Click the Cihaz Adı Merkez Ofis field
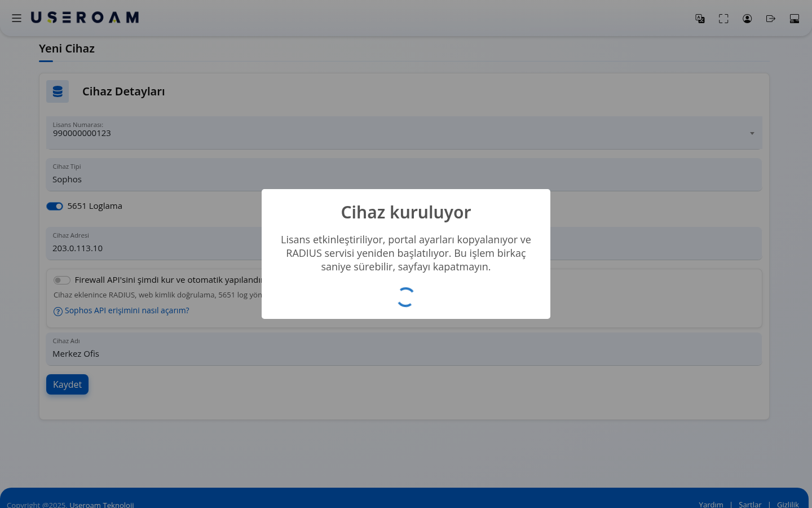 point(404,349)
